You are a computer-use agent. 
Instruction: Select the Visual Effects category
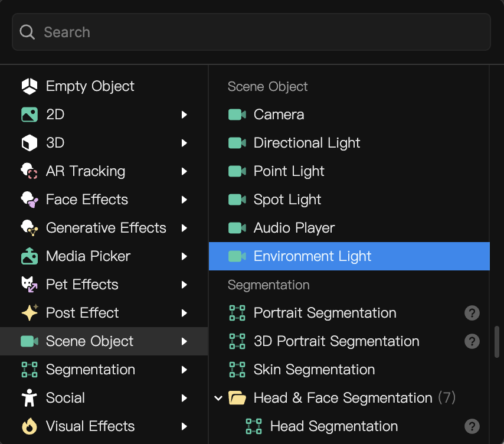[x=104, y=426]
